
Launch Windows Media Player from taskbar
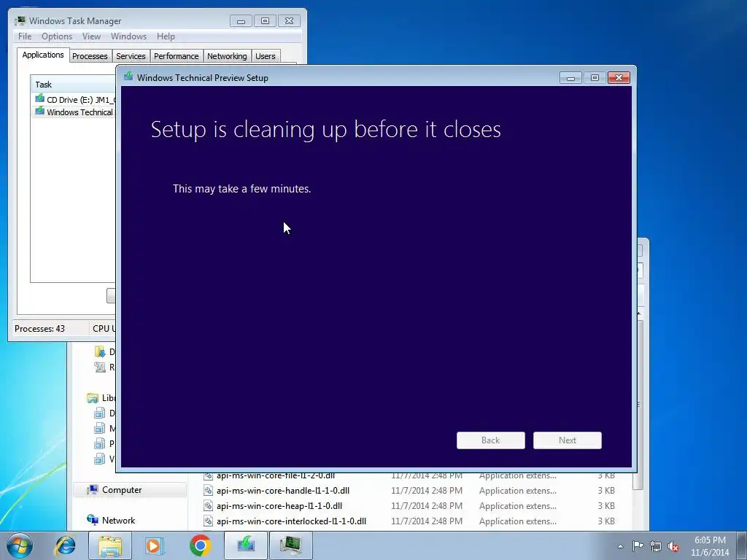[154, 545]
